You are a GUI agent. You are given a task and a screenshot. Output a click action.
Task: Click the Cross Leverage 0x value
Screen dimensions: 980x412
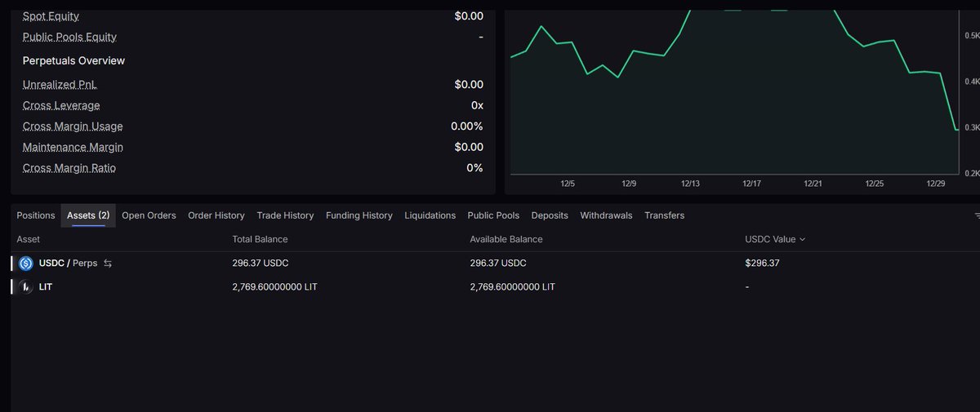point(477,105)
